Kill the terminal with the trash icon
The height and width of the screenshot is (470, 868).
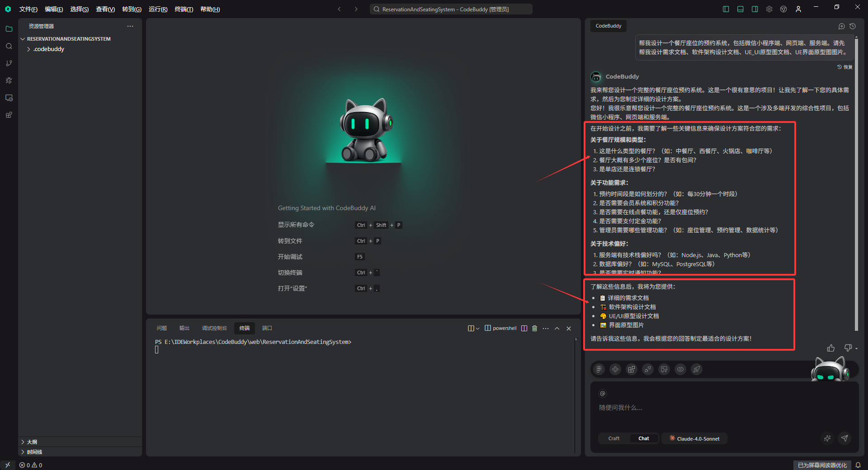[x=534, y=328]
